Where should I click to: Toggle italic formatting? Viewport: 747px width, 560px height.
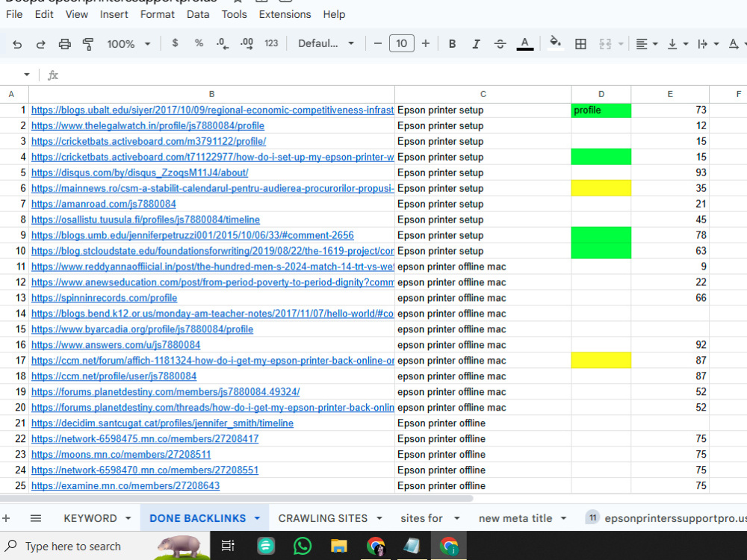(x=476, y=44)
